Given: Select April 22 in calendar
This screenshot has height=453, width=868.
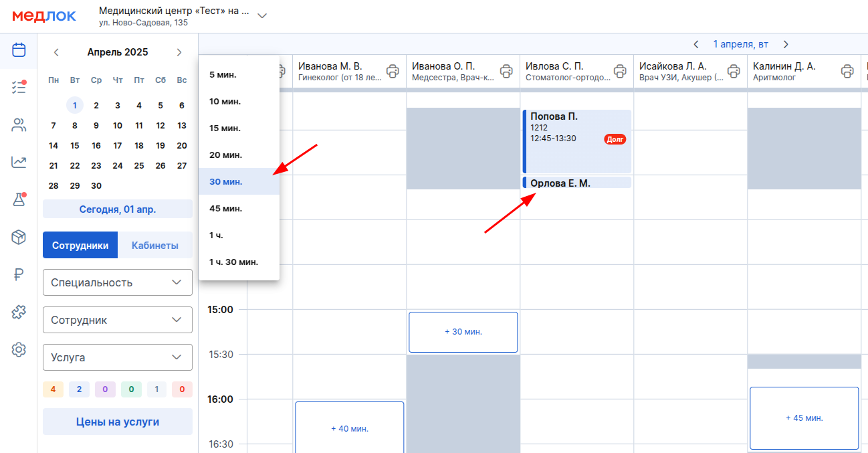Looking at the screenshot, I should (x=75, y=165).
